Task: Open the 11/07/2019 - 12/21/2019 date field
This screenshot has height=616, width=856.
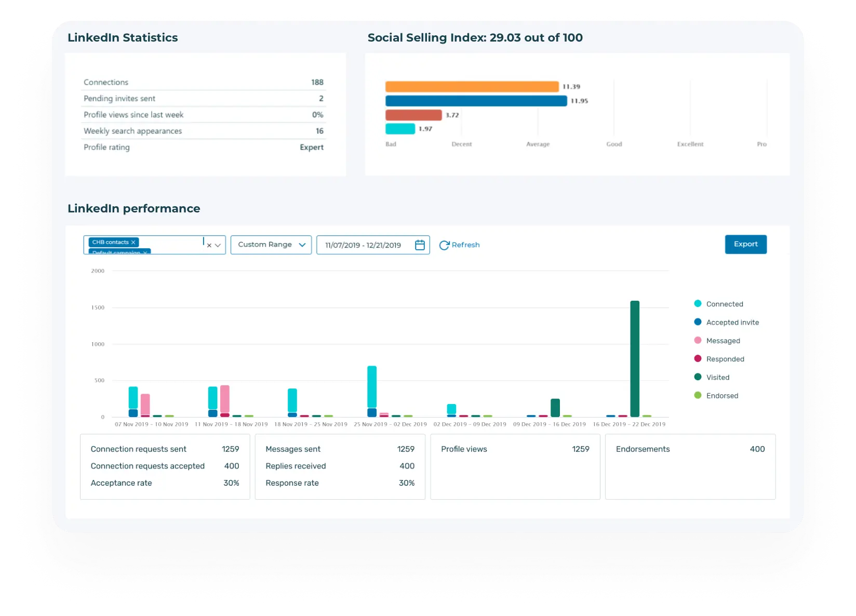Action: pos(364,245)
